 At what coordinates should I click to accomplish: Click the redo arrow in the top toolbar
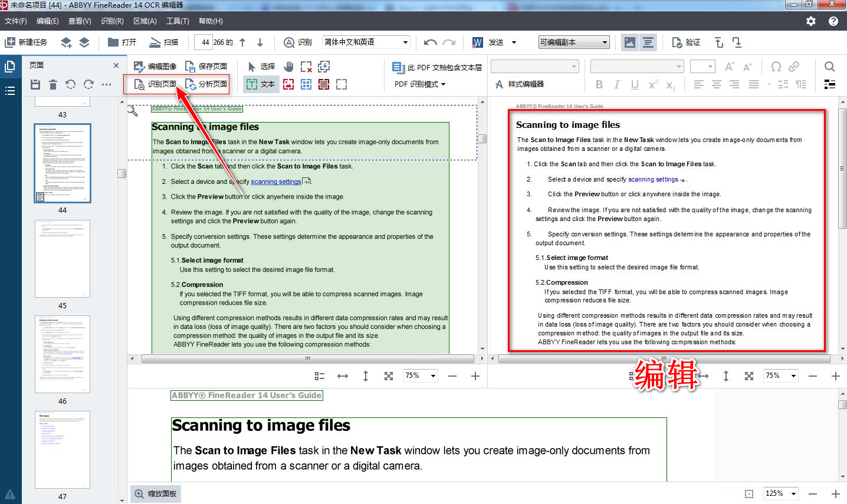click(x=449, y=42)
